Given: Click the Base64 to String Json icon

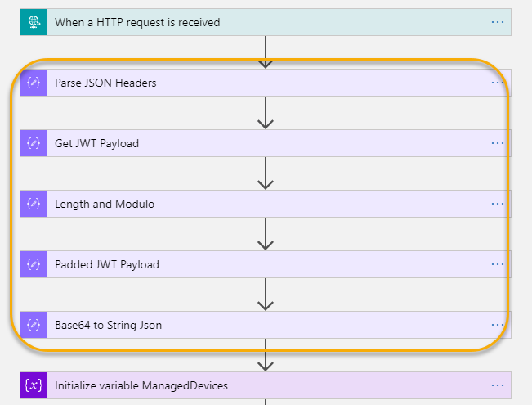Looking at the screenshot, I should (x=34, y=325).
